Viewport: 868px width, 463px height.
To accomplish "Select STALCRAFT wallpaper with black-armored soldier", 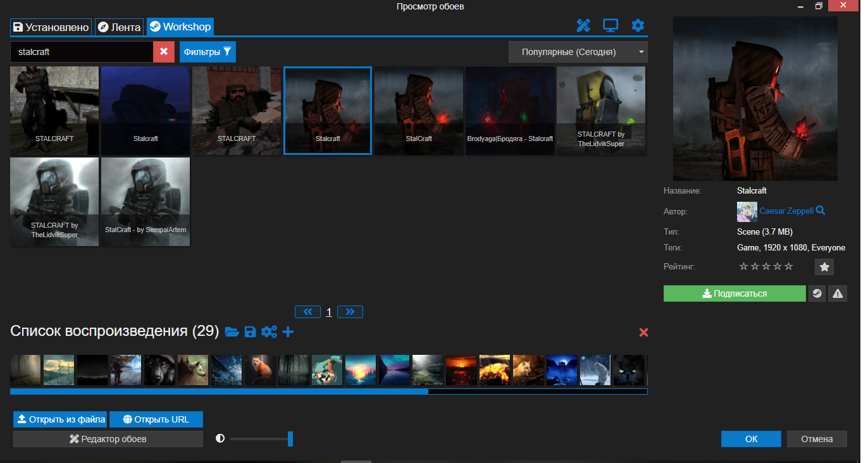I will click(x=54, y=111).
